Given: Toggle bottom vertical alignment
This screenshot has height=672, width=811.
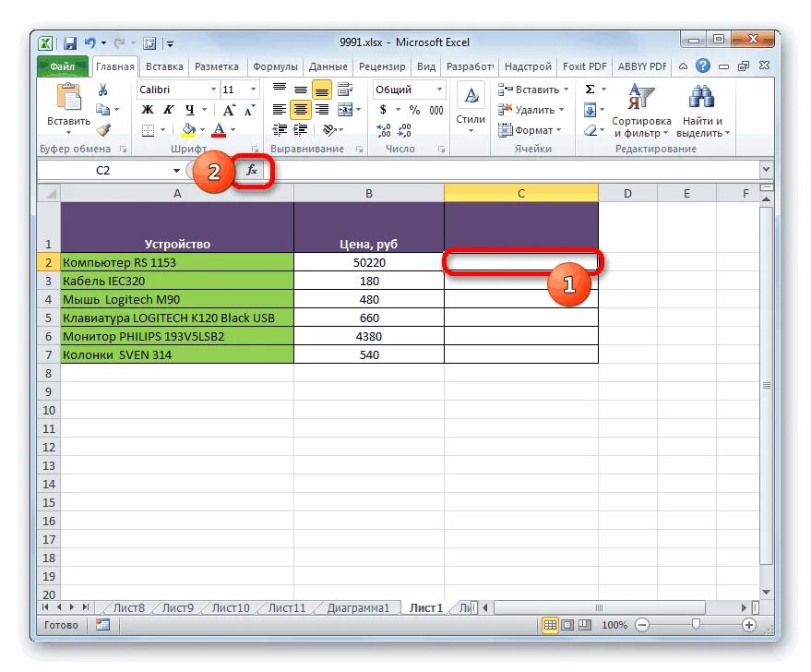Looking at the screenshot, I should (x=322, y=90).
